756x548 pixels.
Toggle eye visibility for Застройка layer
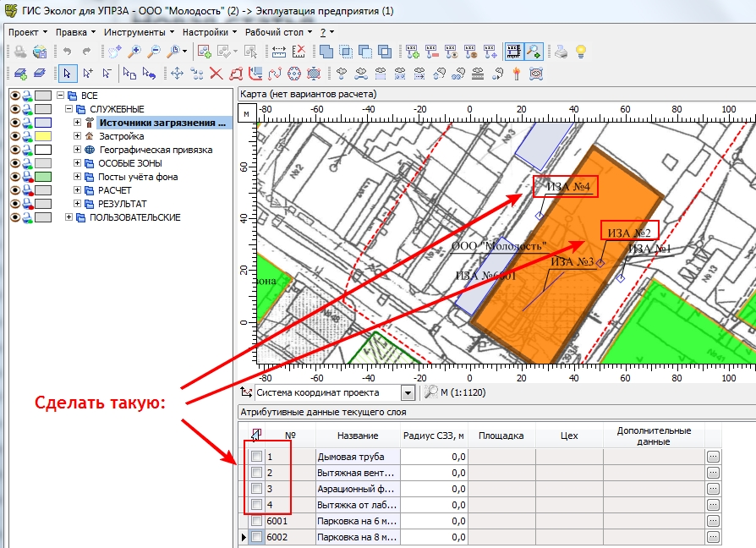pyautogui.click(x=15, y=136)
